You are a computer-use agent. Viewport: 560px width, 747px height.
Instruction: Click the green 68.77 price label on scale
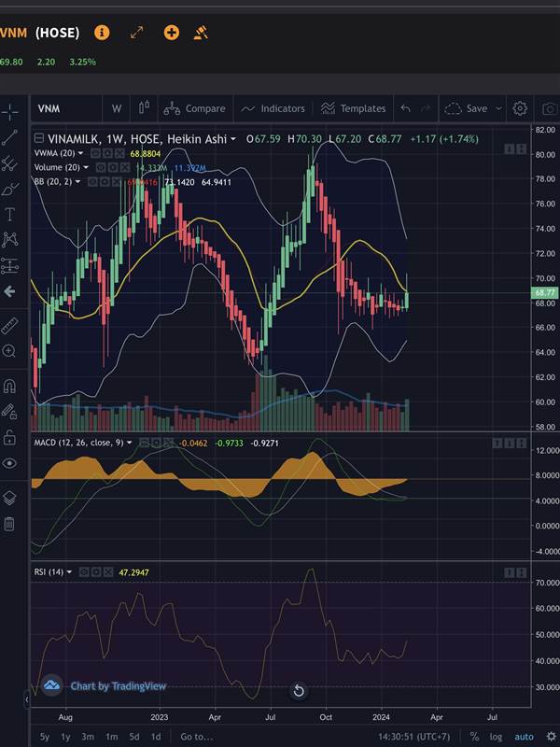pyautogui.click(x=545, y=292)
